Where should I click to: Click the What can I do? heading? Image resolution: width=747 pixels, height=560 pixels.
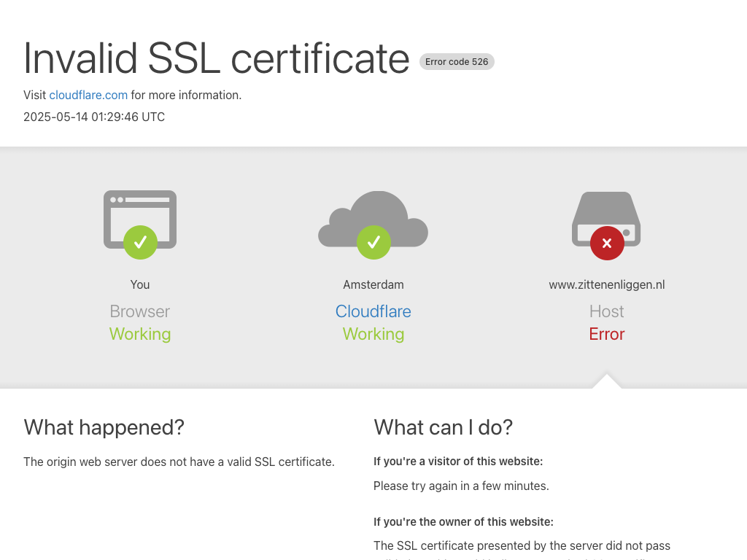[444, 427]
